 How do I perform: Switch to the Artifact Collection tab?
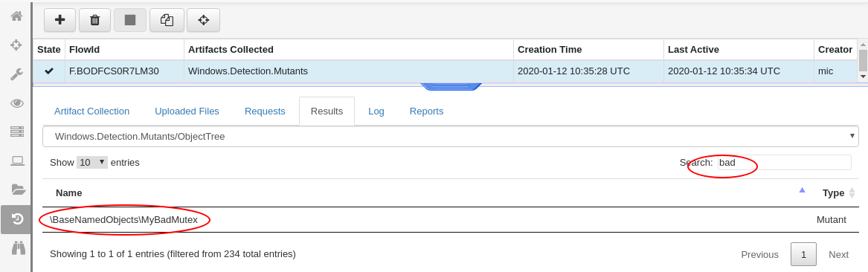92,111
